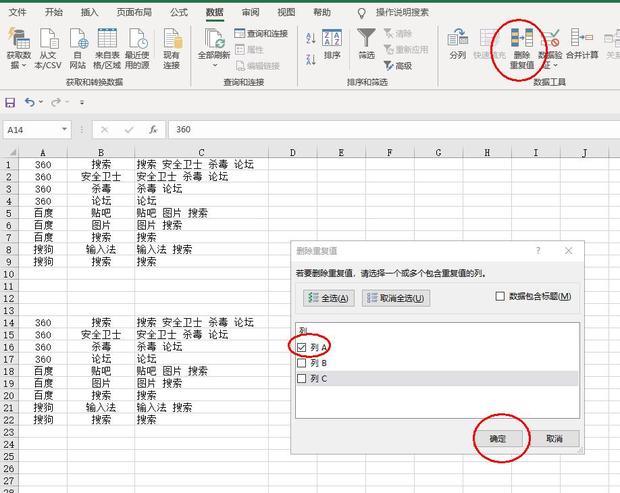The height and width of the screenshot is (493, 620).
Task: Click the 现有连接 existing connections icon
Action: click(x=171, y=39)
